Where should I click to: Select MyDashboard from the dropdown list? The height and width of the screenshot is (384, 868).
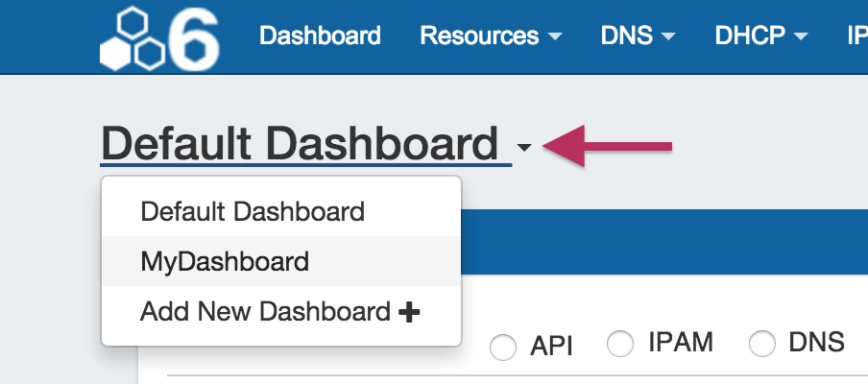coord(225,261)
